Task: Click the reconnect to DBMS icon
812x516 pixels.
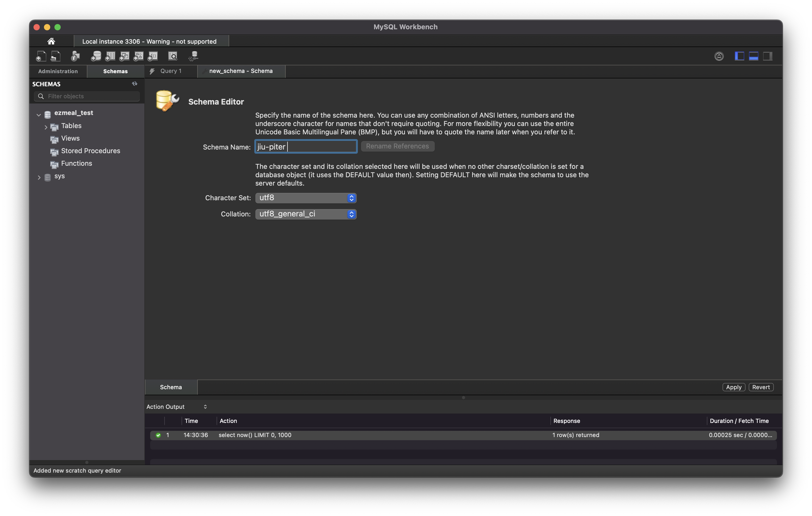Action: 194,56
